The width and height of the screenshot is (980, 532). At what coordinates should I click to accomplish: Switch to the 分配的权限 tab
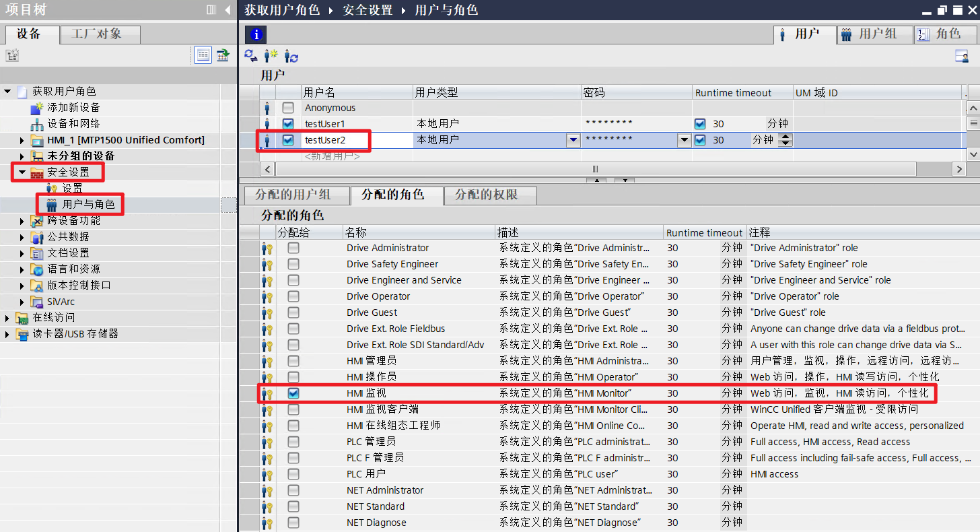(490, 195)
